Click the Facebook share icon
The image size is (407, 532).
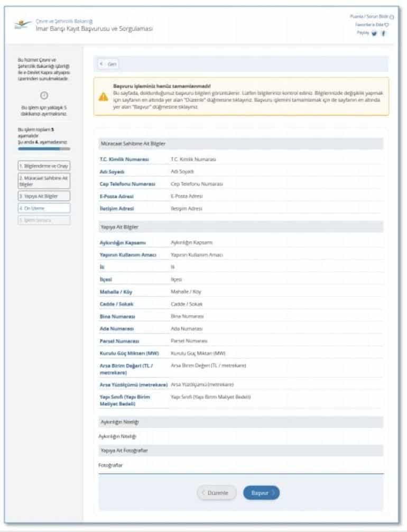(384, 33)
